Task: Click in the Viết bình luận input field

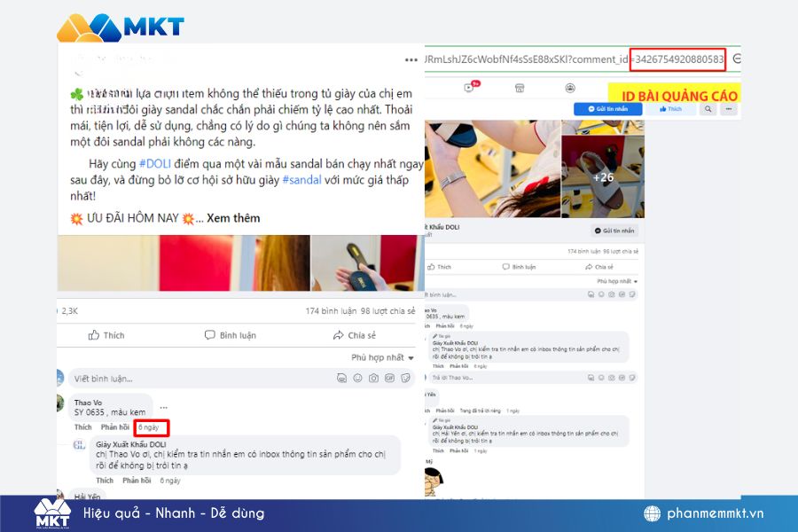Action: tap(195, 379)
